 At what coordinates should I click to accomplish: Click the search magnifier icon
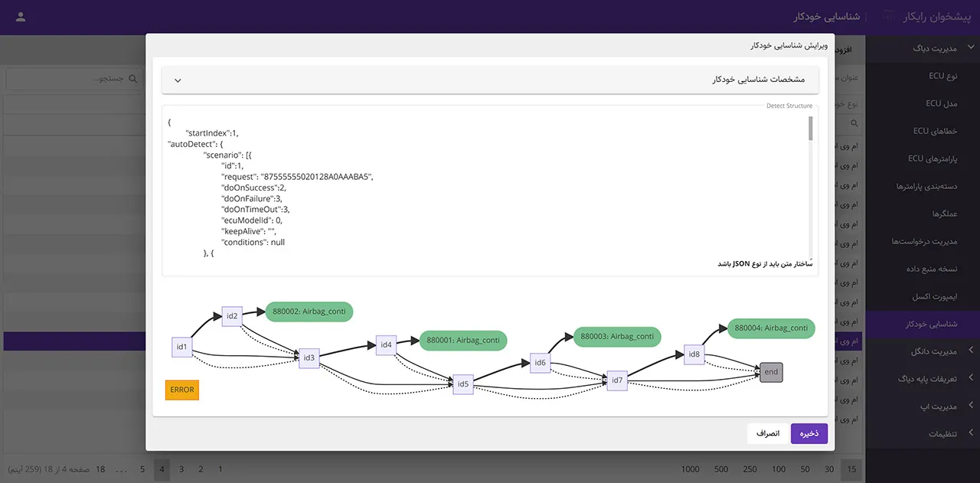pos(133,79)
